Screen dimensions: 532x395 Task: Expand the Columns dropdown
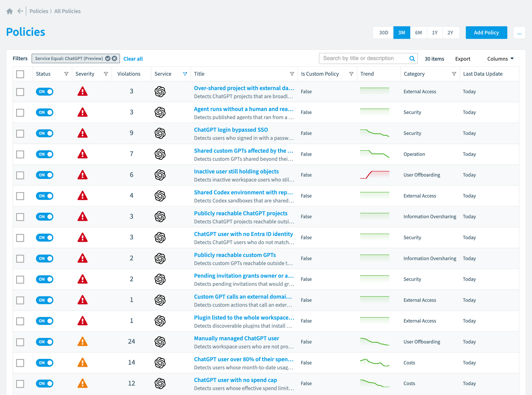(500, 59)
